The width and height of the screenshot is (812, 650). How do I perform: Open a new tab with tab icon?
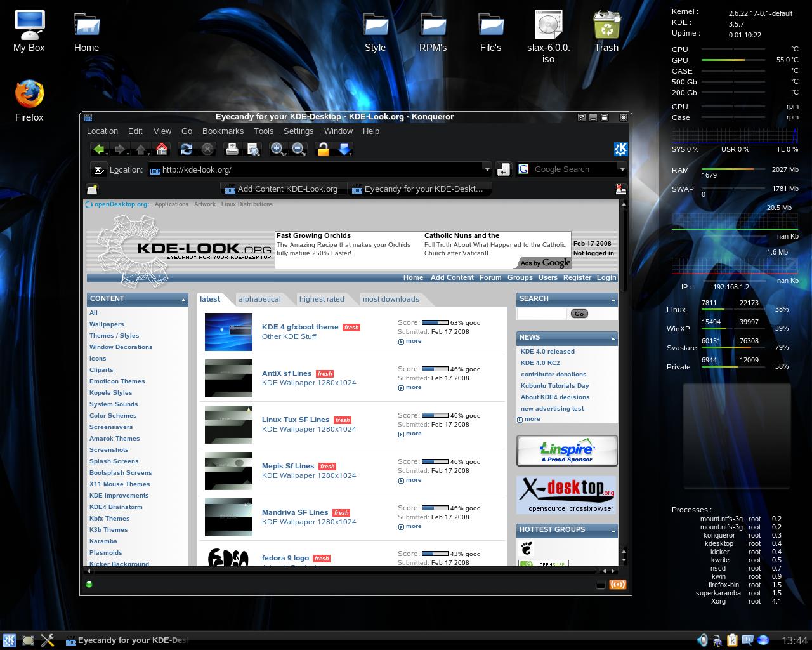[x=92, y=189]
